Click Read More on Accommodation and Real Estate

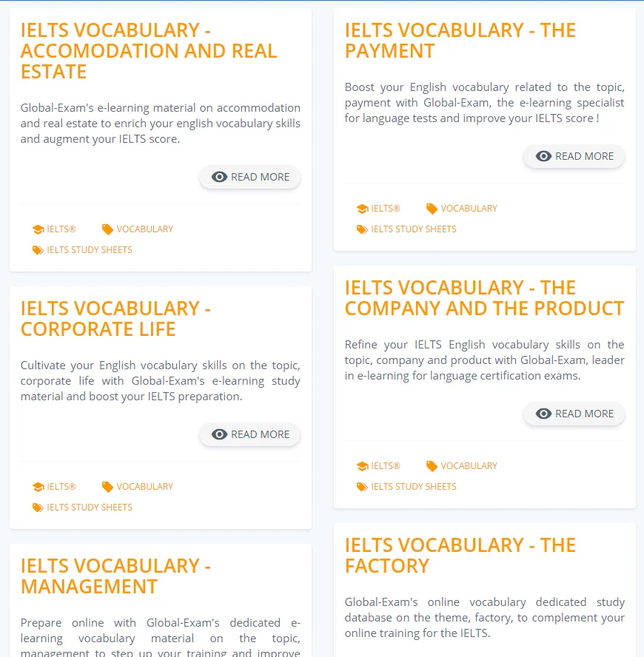[x=250, y=177]
